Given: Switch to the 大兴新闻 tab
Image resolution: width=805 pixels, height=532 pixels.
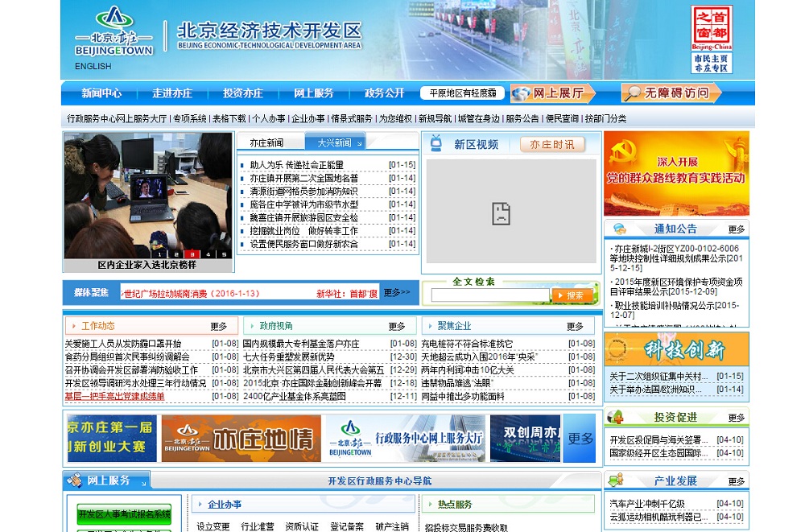Looking at the screenshot, I should 335,142.
